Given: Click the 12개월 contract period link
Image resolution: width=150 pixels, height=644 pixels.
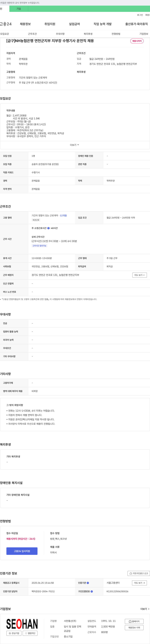Looking at the screenshot, I should (x=63, y=216).
